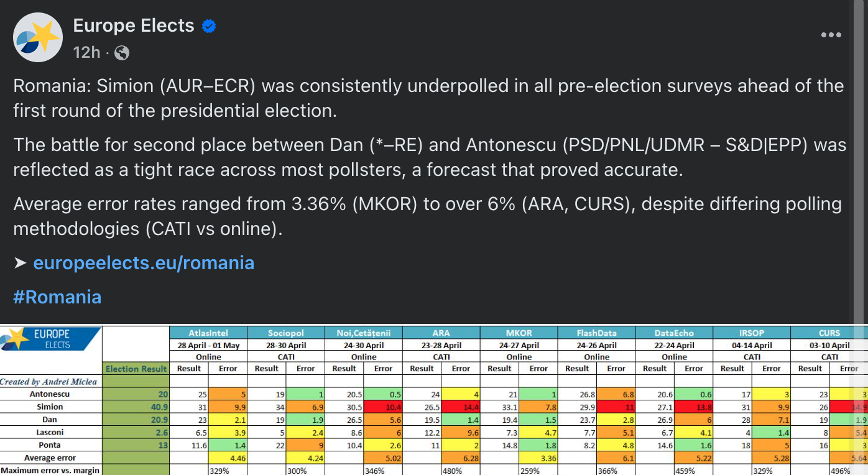Click the green Election Result header cell
This screenshot has width=868, height=475.
(136, 369)
